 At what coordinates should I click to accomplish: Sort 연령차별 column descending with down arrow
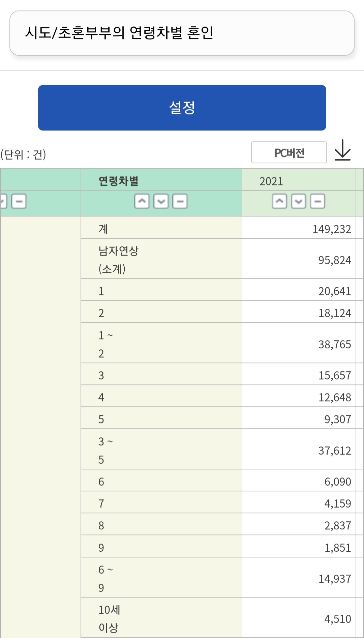161,202
